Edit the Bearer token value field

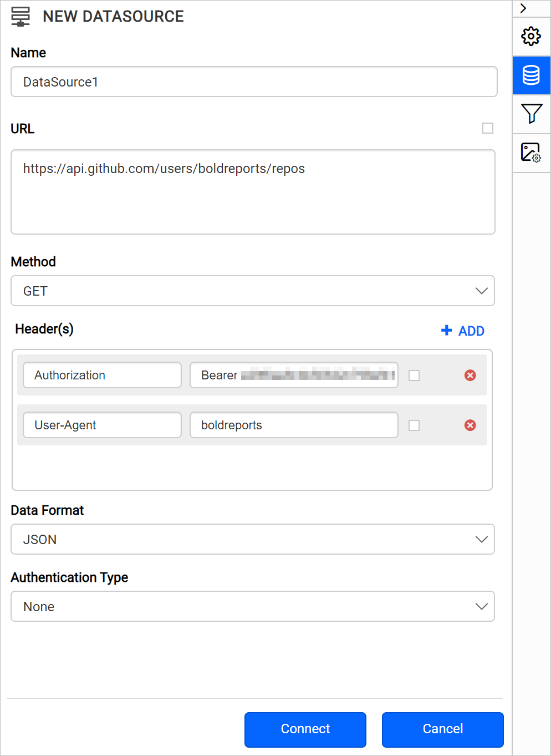point(294,375)
